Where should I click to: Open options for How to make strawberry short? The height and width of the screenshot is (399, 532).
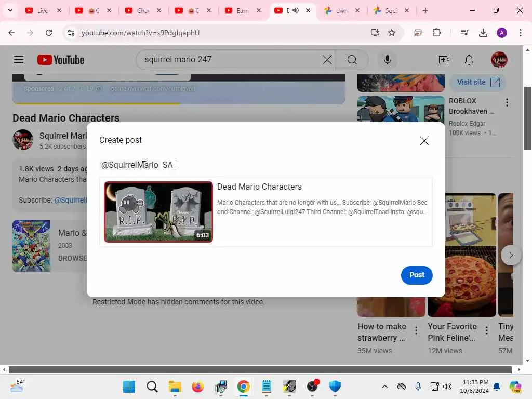[416, 330]
